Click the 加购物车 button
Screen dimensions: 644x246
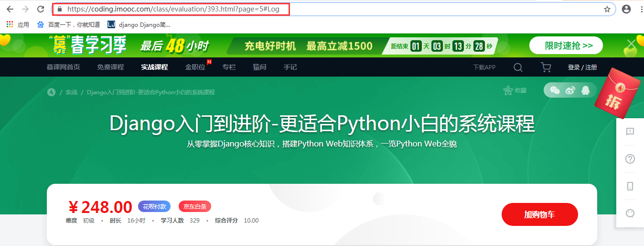pyautogui.click(x=540, y=214)
